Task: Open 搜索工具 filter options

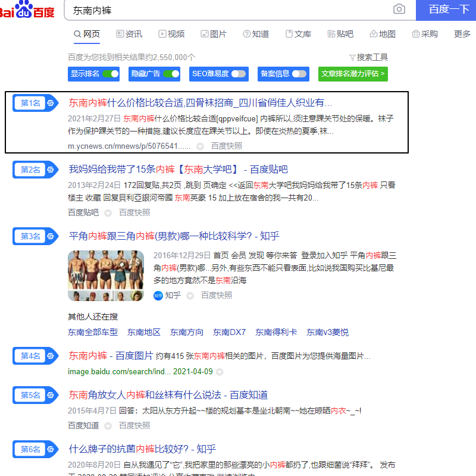Action: [368, 57]
